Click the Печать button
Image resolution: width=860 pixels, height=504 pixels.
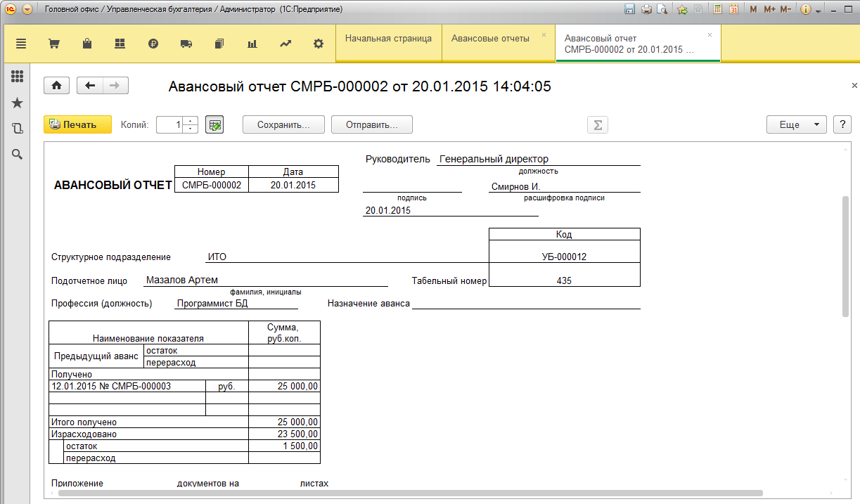tap(77, 124)
